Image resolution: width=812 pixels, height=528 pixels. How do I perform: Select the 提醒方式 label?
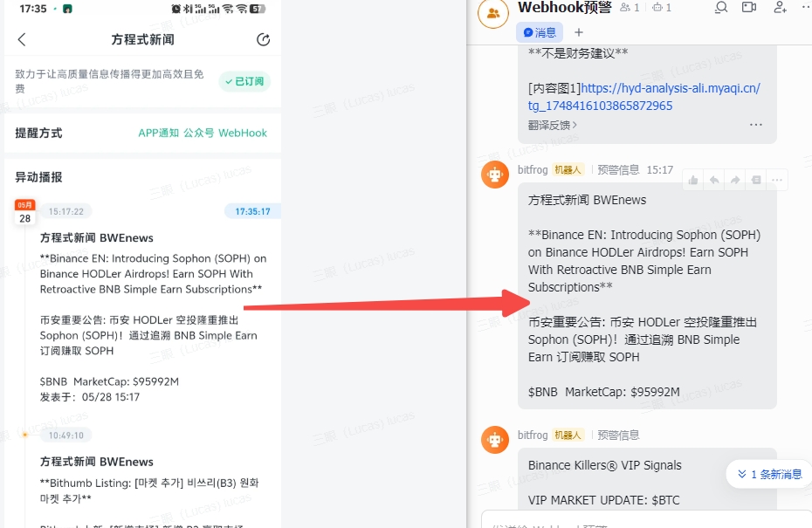point(38,133)
